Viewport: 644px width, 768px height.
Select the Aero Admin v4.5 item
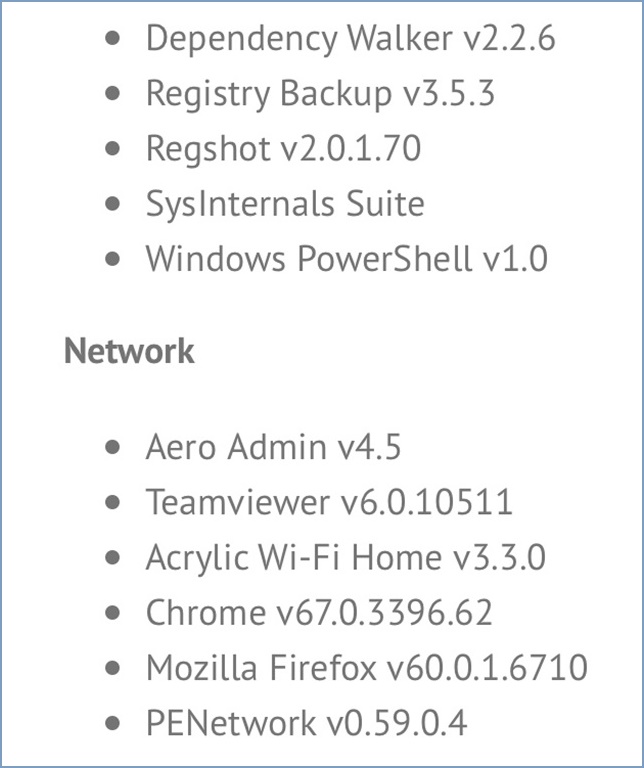(x=273, y=447)
